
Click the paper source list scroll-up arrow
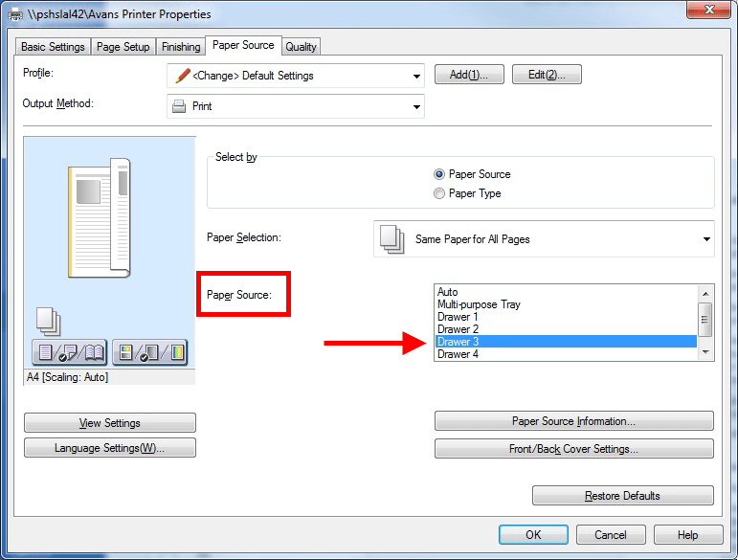coord(705,294)
